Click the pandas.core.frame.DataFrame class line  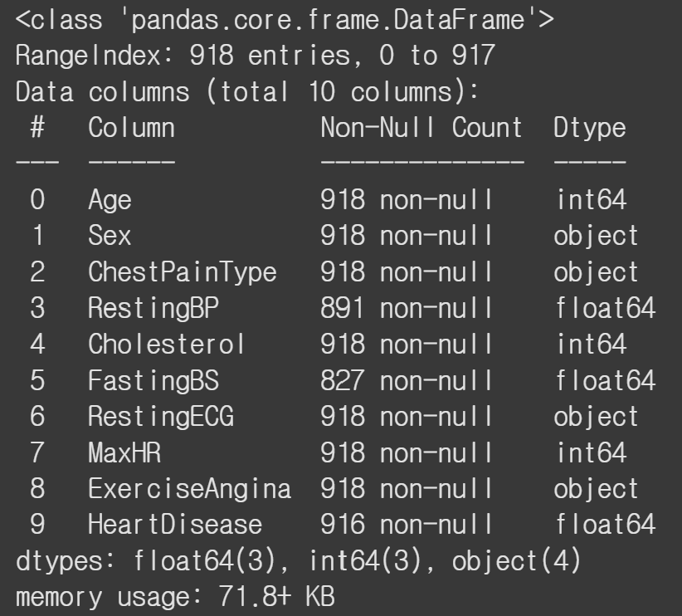click(x=285, y=20)
